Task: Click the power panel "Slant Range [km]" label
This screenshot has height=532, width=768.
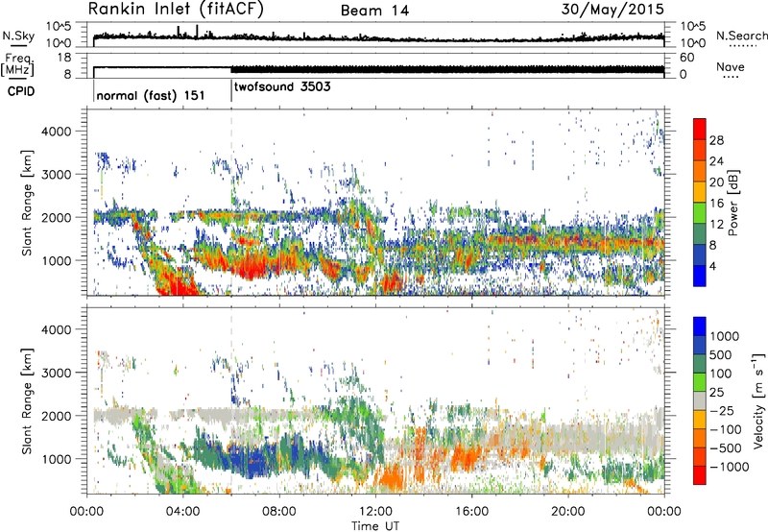Action: click(27, 203)
